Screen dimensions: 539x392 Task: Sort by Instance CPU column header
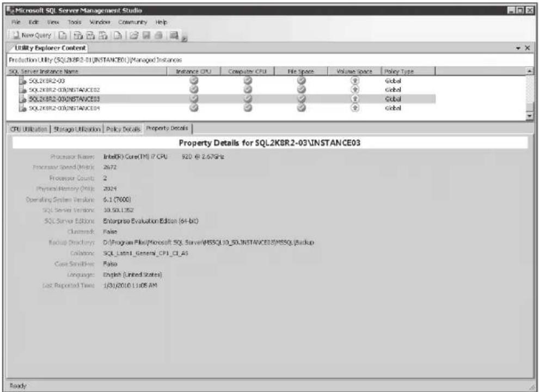[x=193, y=71]
